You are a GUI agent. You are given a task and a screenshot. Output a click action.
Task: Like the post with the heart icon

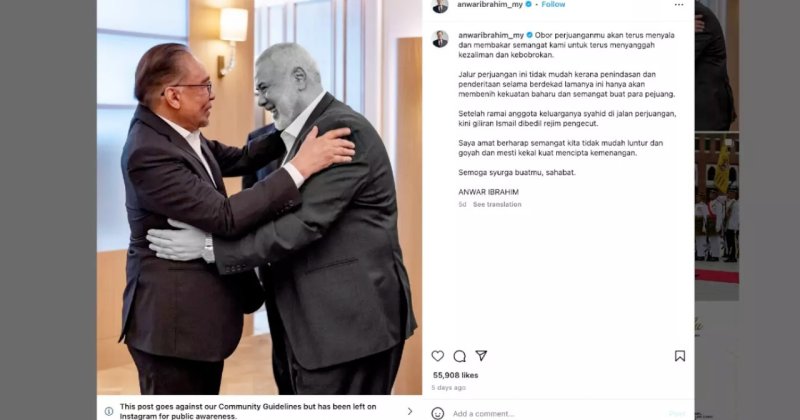click(437, 356)
